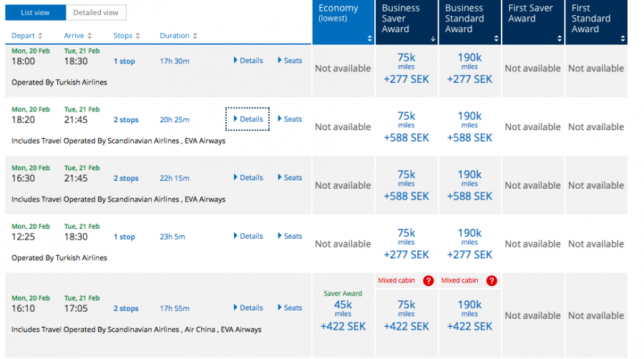The image size is (644, 359).
Task: Click red help icon beside Business Standard Mixed cabin
Action: click(491, 281)
